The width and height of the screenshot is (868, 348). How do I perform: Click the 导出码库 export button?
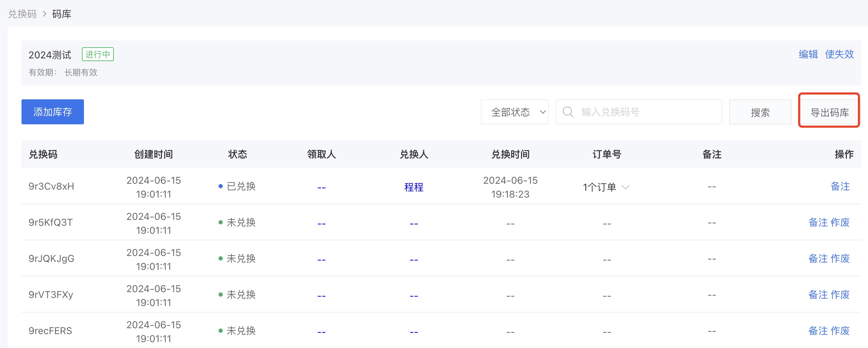(829, 112)
